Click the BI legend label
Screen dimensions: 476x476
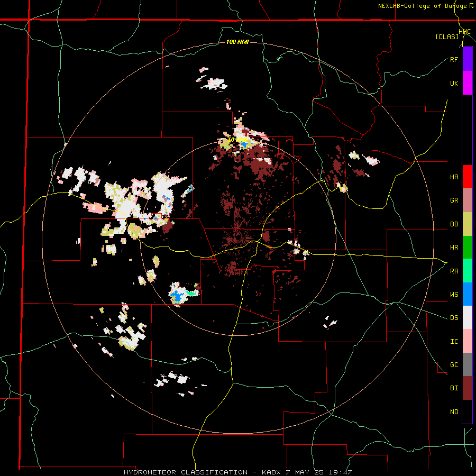pos(454,388)
